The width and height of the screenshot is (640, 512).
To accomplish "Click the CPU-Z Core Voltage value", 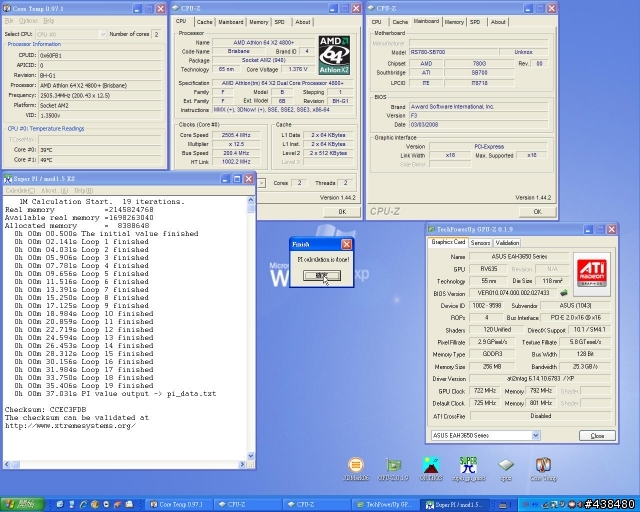I will [x=298, y=69].
